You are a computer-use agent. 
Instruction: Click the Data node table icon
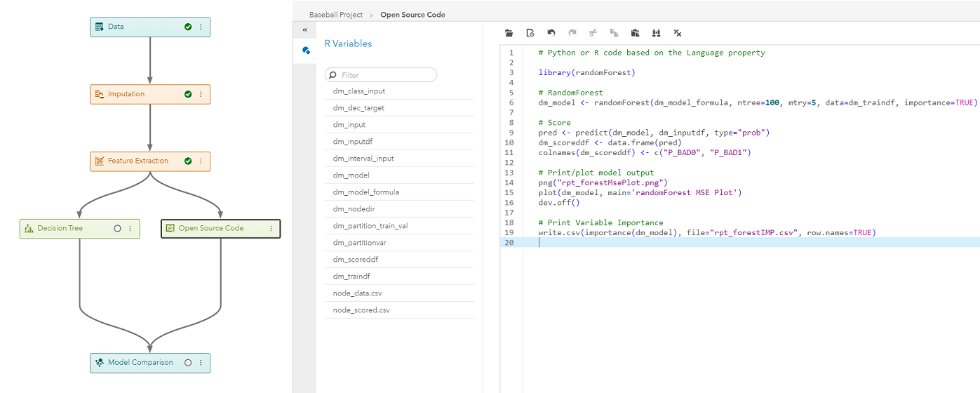(x=99, y=27)
